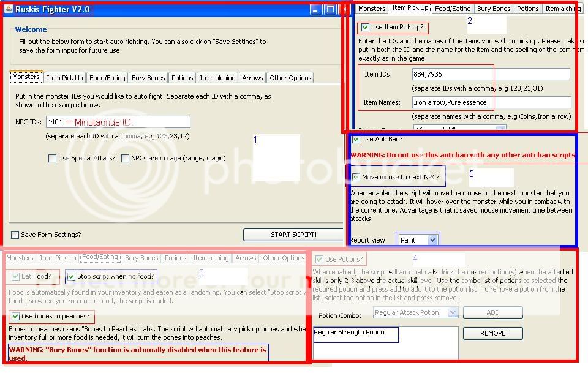
Task: Toggle Use Item Pick Up checkbox
Action: click(366, 28)
